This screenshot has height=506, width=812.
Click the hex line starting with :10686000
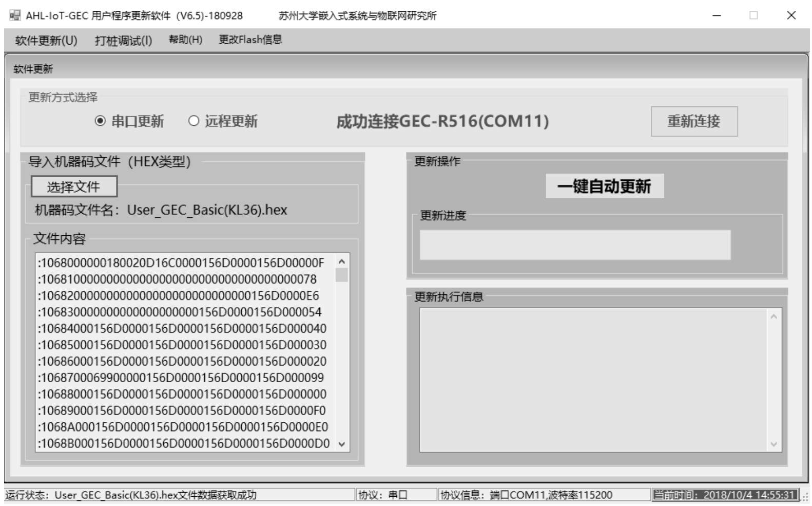(182, 362)
